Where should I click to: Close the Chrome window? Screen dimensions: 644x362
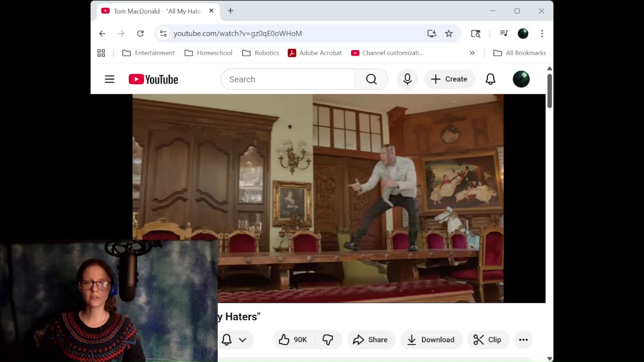541,11
